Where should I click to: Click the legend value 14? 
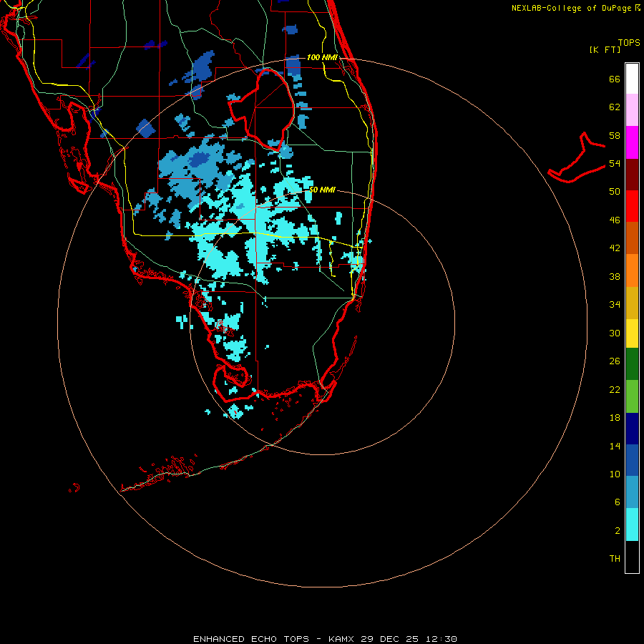tap(615, 446)
